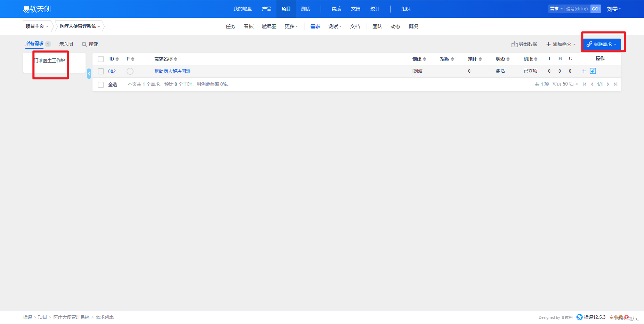Open the 任务 tab

(231, 26)
